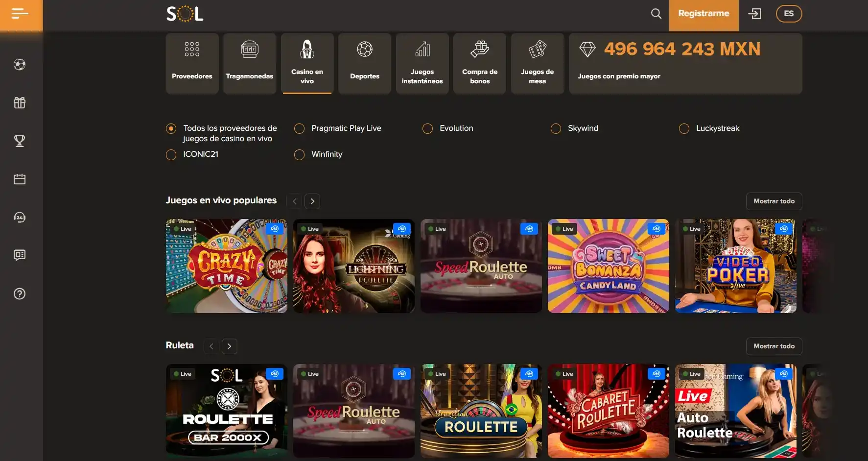Open Brazilian Roulette thumbnail
Screen dimensions: 868x461
pos(481,411)
